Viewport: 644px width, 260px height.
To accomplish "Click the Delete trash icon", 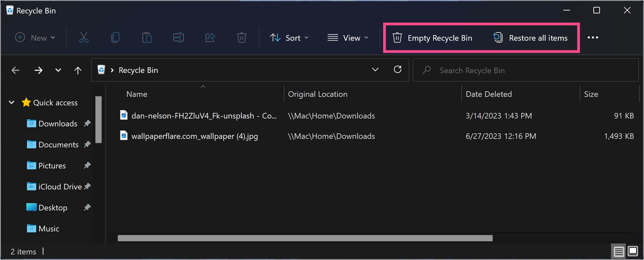I will click(x=241, y=38).
